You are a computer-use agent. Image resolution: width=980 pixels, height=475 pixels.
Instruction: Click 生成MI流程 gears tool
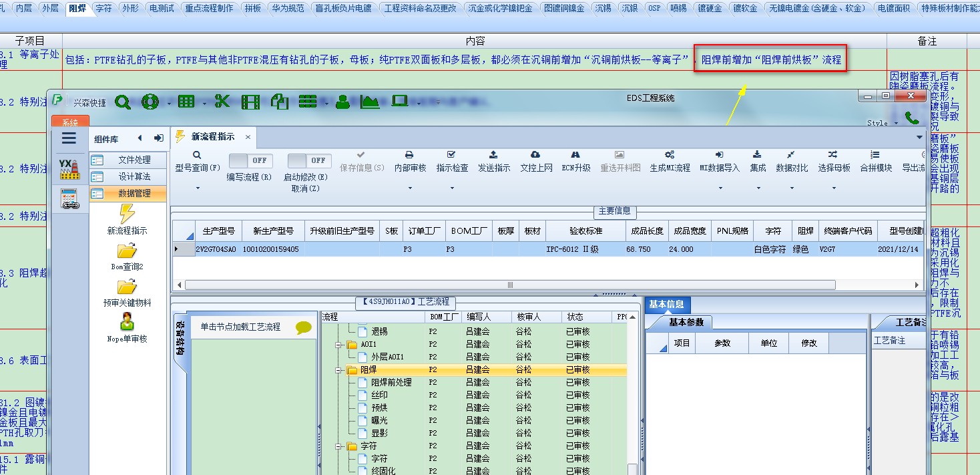[x=670, y=161]
